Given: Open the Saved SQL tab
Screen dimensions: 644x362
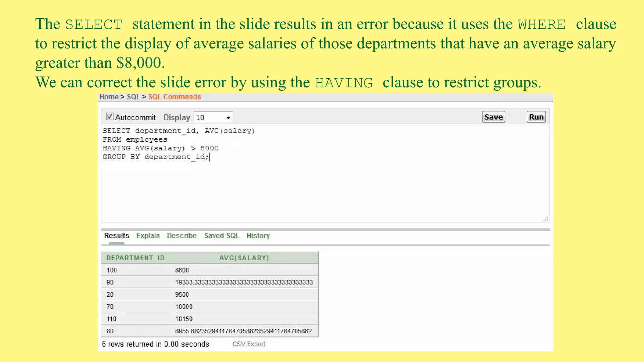Looking at the screenshot, I should (222, 236).
